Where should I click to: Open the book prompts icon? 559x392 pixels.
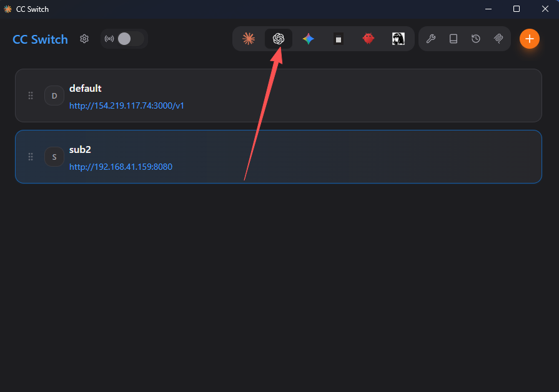click(x=453, y=39)
